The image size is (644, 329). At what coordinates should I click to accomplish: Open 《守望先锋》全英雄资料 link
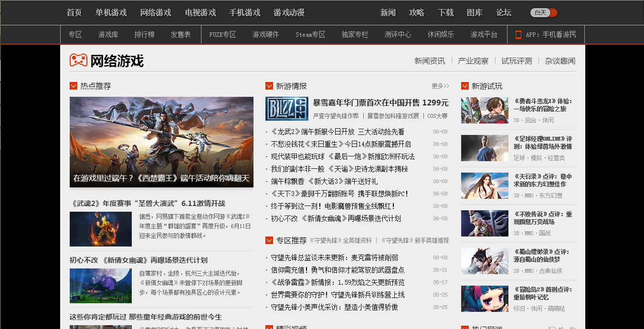coord(341,240)
